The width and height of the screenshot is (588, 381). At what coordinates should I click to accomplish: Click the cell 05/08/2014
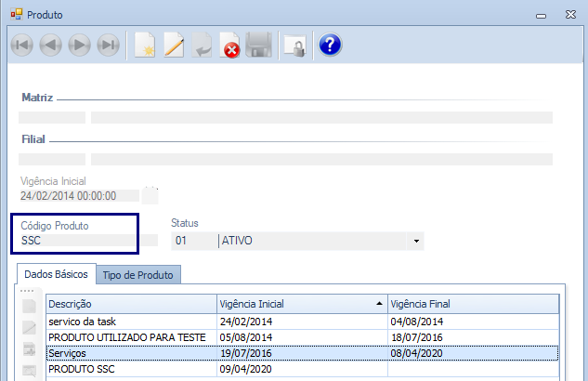(x=302, y=337)
